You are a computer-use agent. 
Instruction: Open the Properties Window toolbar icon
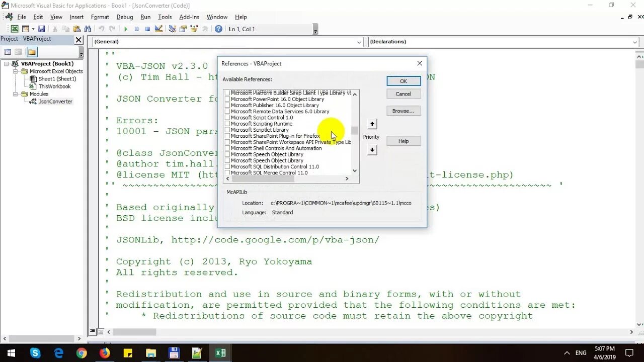click(x=183, y=29)
